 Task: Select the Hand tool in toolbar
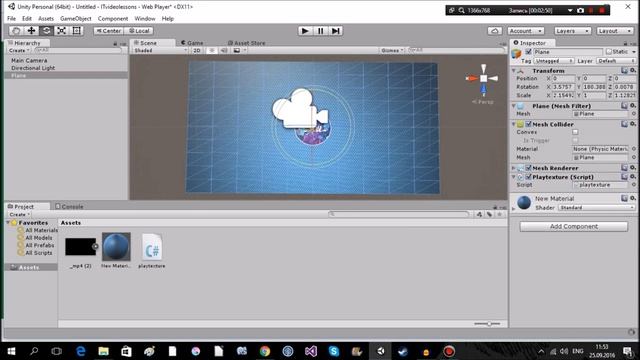[16, 31]
